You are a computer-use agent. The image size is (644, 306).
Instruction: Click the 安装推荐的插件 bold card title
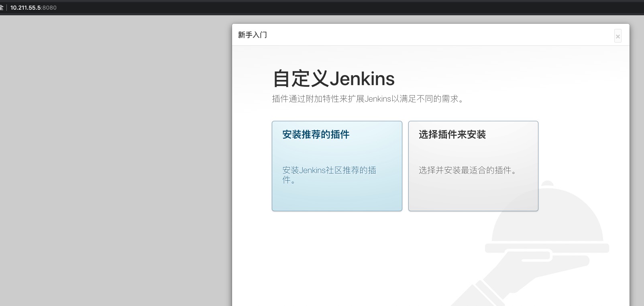316,135
